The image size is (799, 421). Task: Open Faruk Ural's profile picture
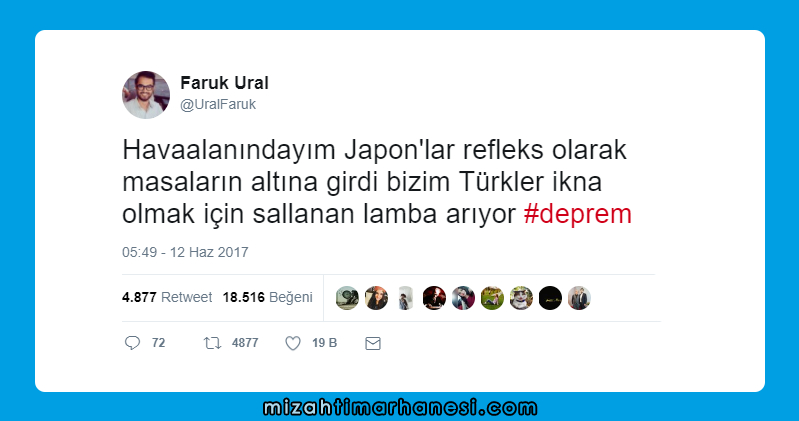point(146,95)
